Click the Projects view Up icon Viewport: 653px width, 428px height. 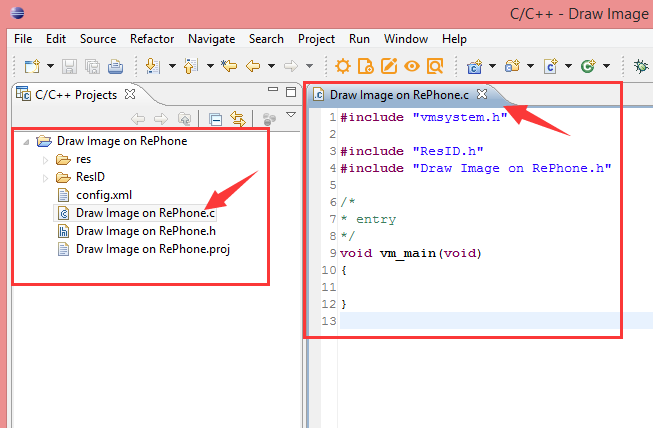(x=184, y=119)
